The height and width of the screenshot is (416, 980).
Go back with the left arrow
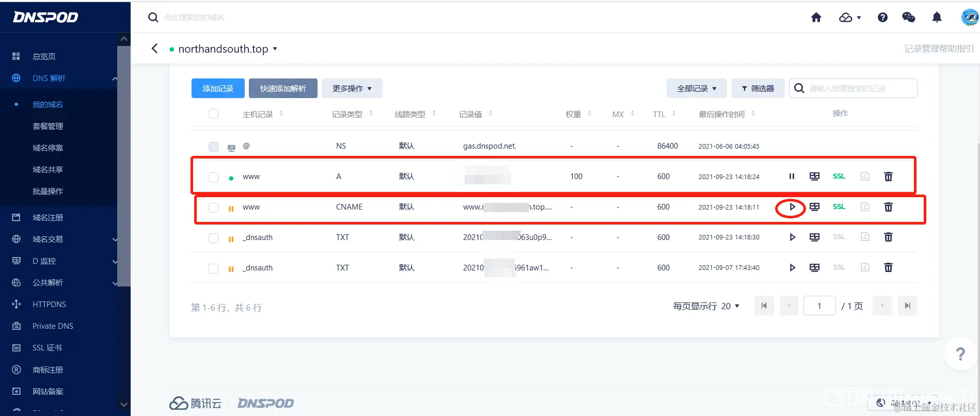click(x=154, y=49)
